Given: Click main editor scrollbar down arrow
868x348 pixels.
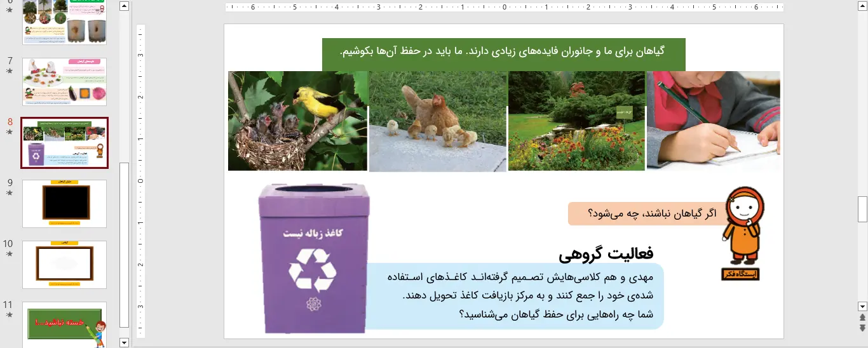Looking at the screenshot, I should point(862,306).
